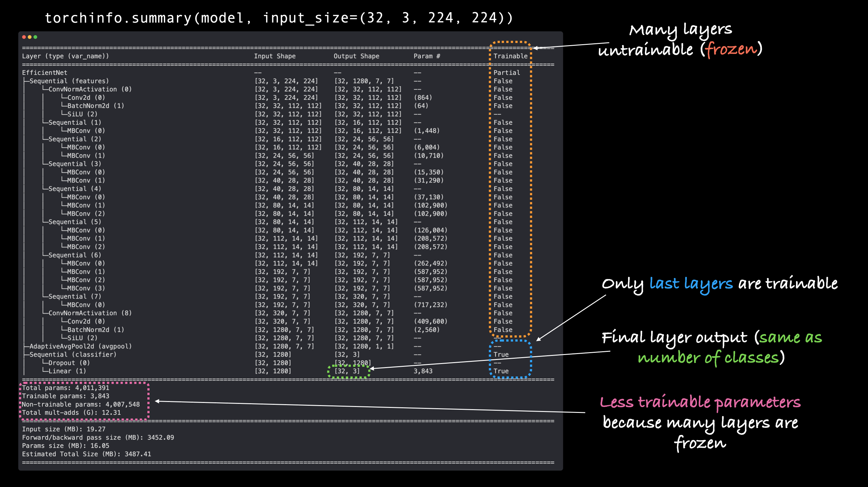Image resolution: width=868 pixels, height=487 pixels.
Task: Click the yellow traffic light window button
Action: click(x=30, y=37)
